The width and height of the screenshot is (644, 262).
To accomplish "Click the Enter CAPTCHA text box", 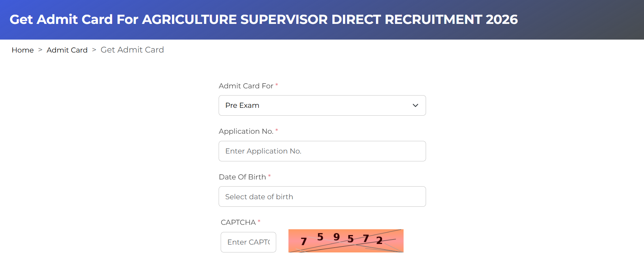I will click(248, 242).
